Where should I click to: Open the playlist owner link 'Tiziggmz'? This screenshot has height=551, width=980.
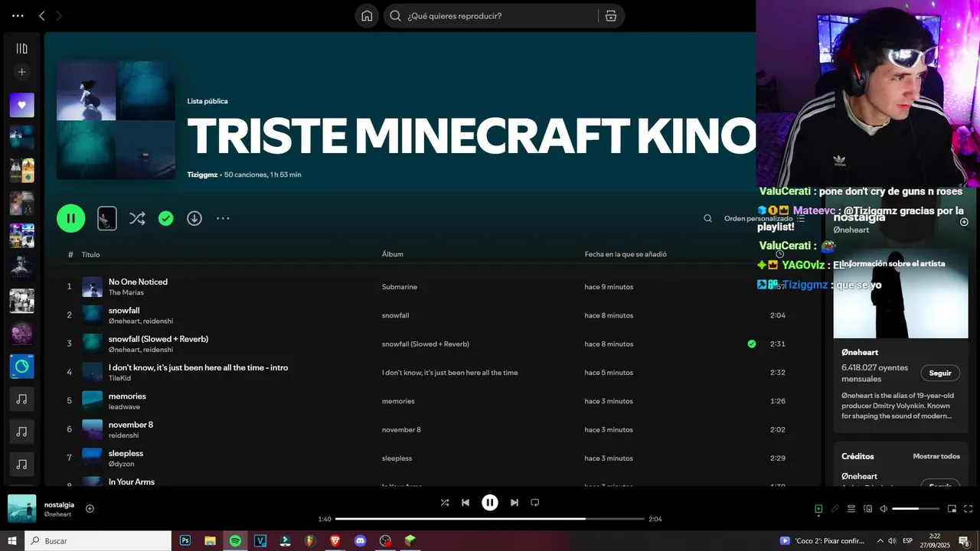pos(202,174)
